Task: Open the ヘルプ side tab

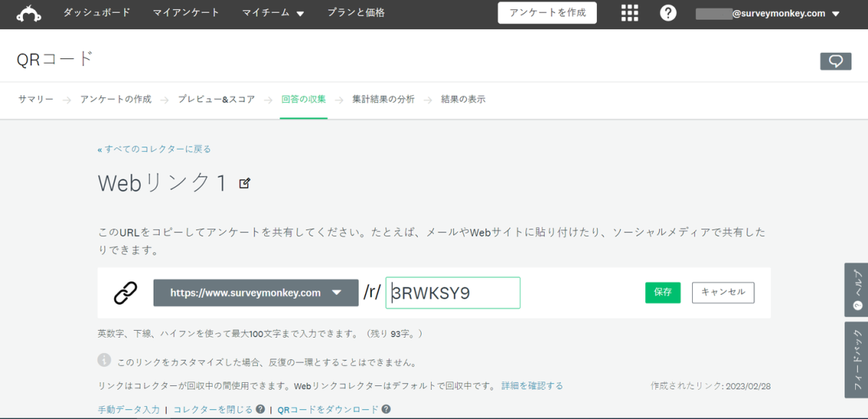Action: (856, 289)
